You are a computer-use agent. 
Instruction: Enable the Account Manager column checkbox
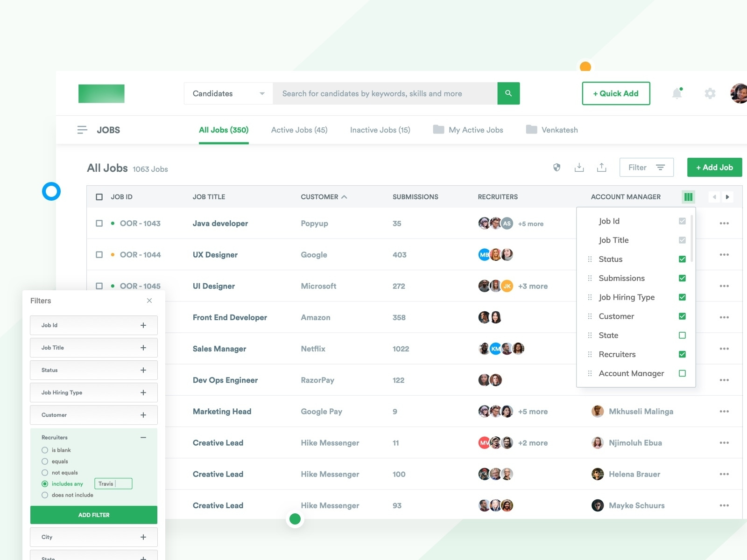[682, 373]
